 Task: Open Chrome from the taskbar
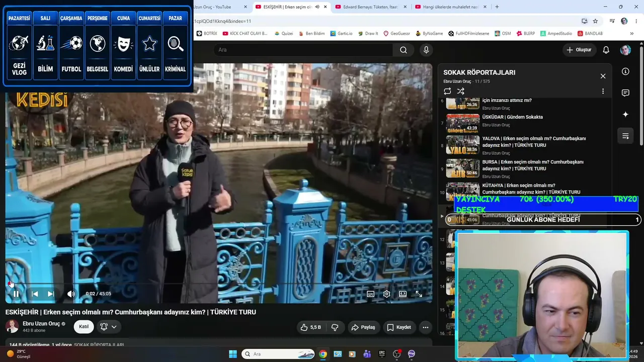click(x=323, y=354)
